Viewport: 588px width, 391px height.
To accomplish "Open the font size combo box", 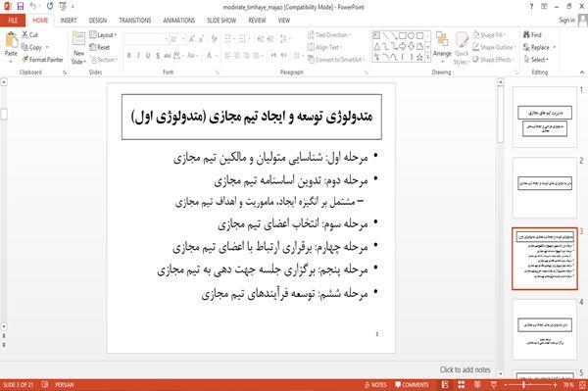I will point(177,39).
